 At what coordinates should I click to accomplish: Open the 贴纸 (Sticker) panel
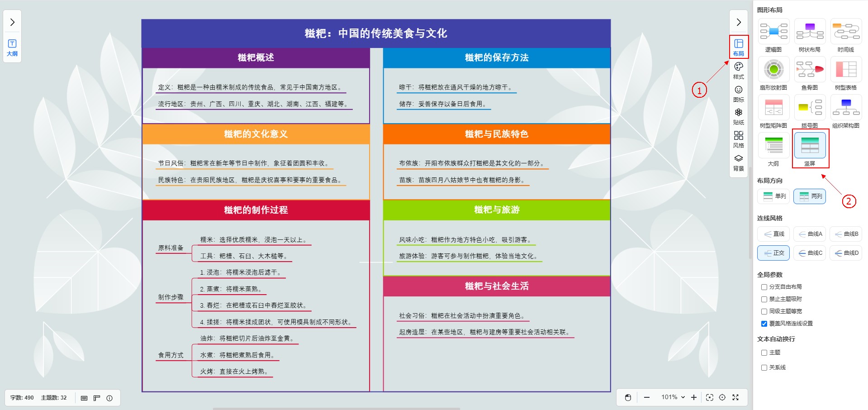pyautogui.click(x=738, y=116)
